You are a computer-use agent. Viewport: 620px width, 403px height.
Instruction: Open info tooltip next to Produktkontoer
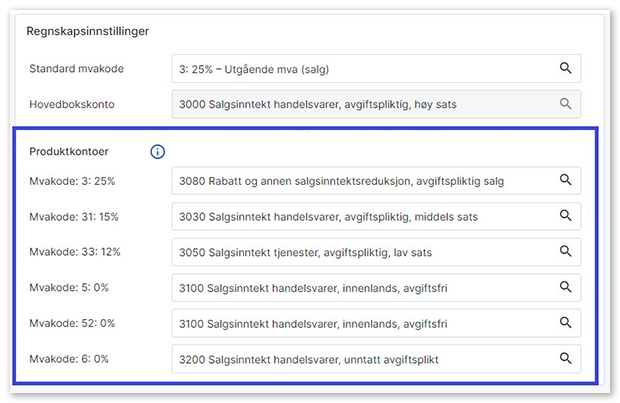click(x=157, y=152)
